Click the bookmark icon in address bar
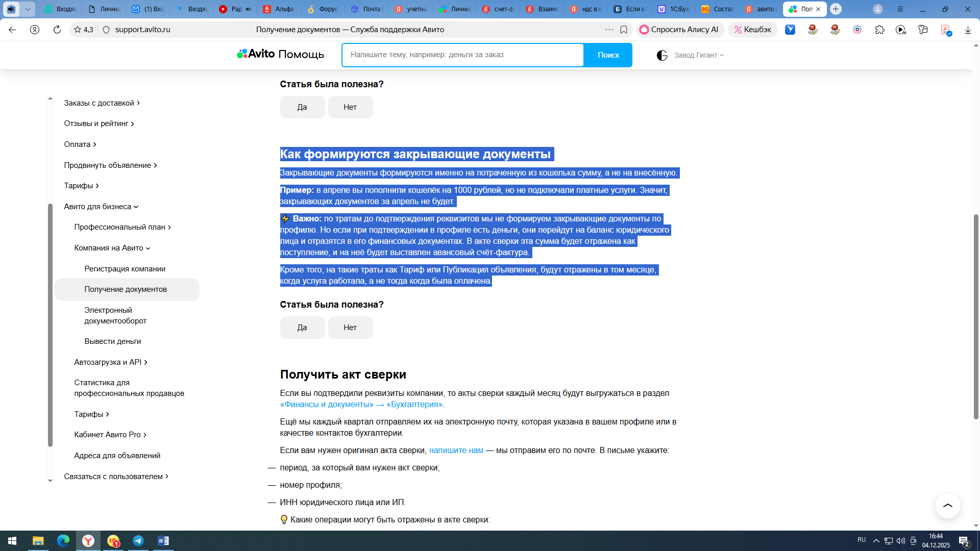 623,30
